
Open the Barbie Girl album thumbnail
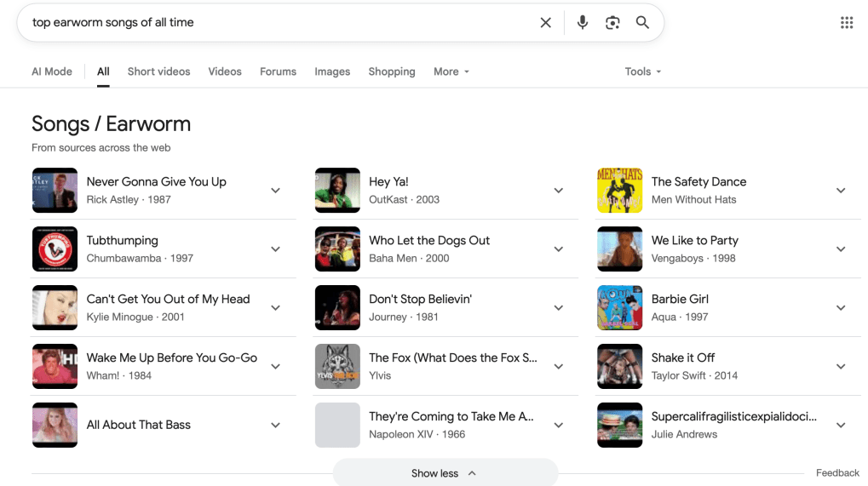click(x=619, y=307)
